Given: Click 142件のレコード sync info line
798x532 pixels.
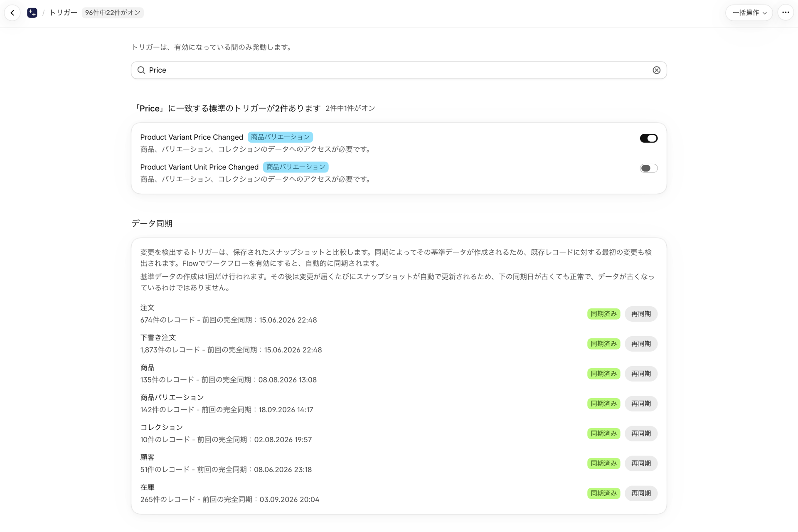Looking at the screenshot, I should 227,410.
